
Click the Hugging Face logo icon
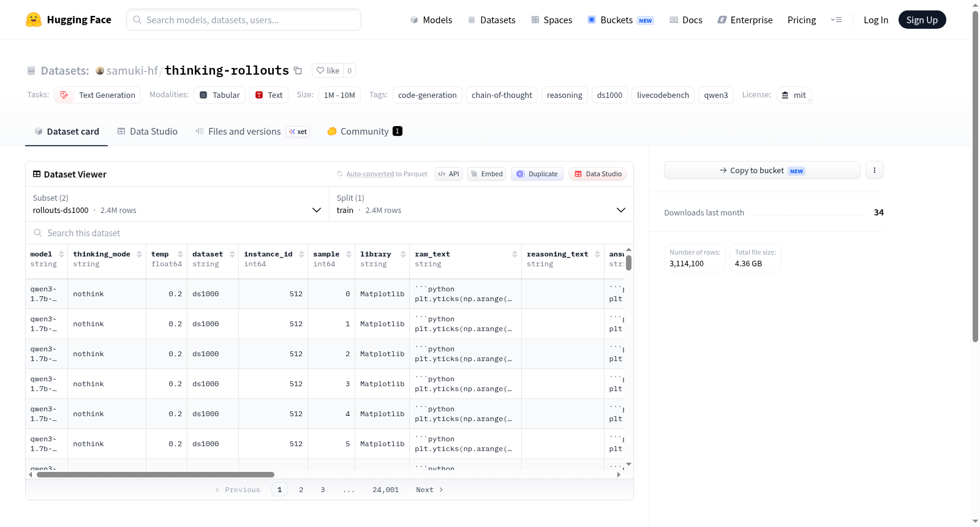[x=34, y=20]
